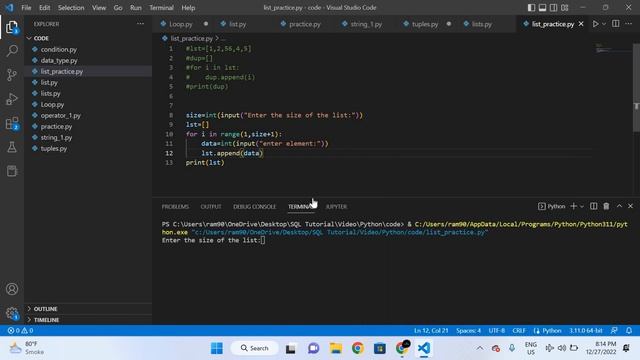The height and width of the screenshot is (360, 640).
Task: Run Python file with play button
Action: 596,24
